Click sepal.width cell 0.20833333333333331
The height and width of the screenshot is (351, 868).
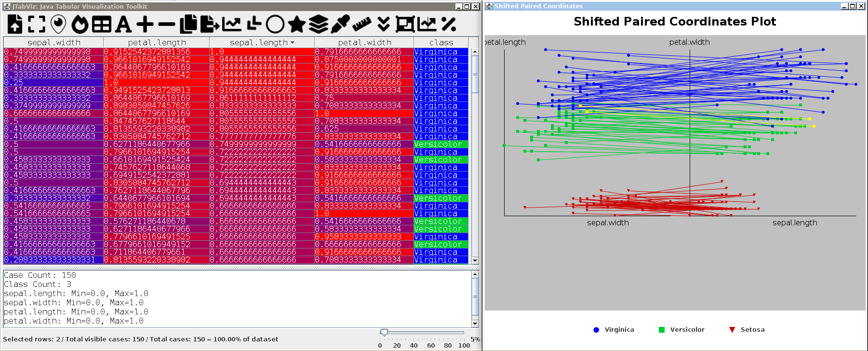(x=53, y=260)
